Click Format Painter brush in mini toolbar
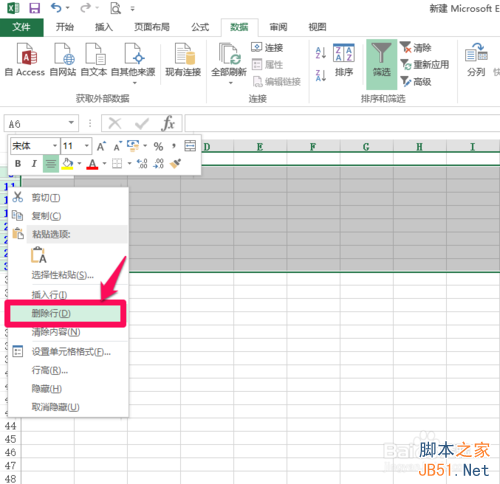Screen dimensions: 500x484 [175, 163]
